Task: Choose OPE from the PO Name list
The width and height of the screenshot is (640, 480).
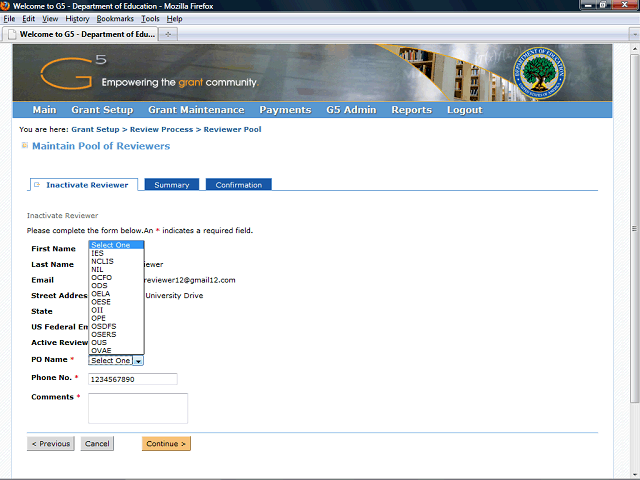Action: [x=116, y=318]
